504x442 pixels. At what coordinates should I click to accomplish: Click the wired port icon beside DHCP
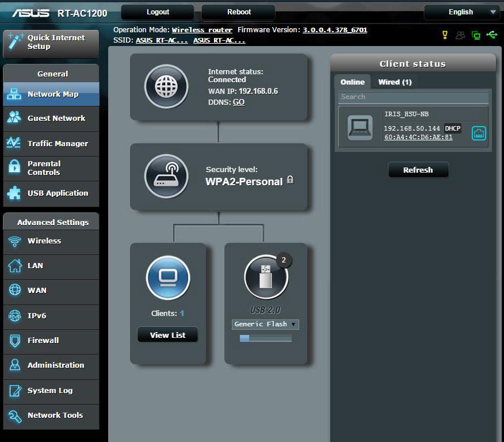coord(479,133)
